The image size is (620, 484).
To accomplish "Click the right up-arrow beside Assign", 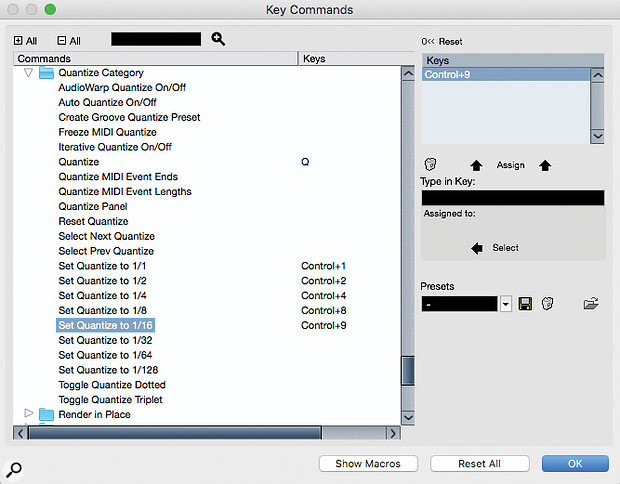I will click(x=545, y=165).
